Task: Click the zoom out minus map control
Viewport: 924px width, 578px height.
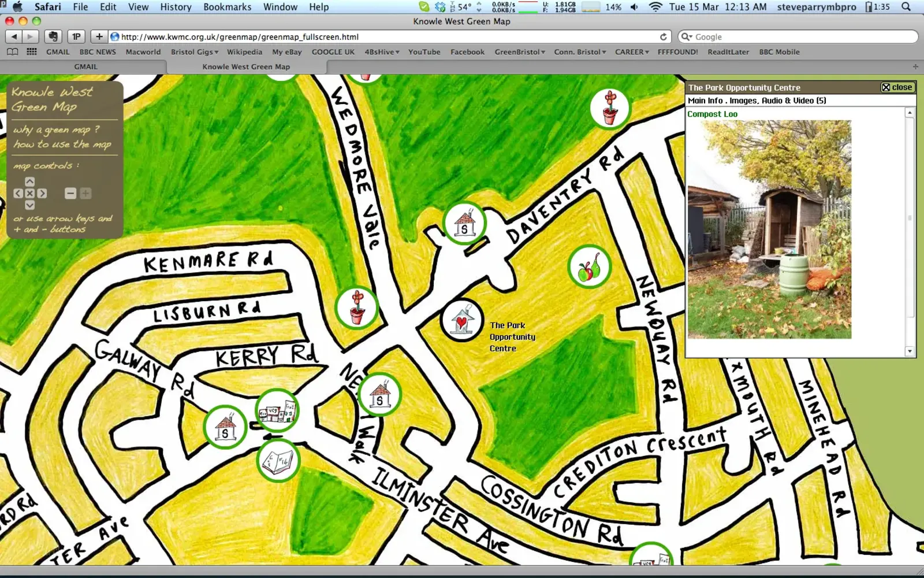Action: coord(70,194)
